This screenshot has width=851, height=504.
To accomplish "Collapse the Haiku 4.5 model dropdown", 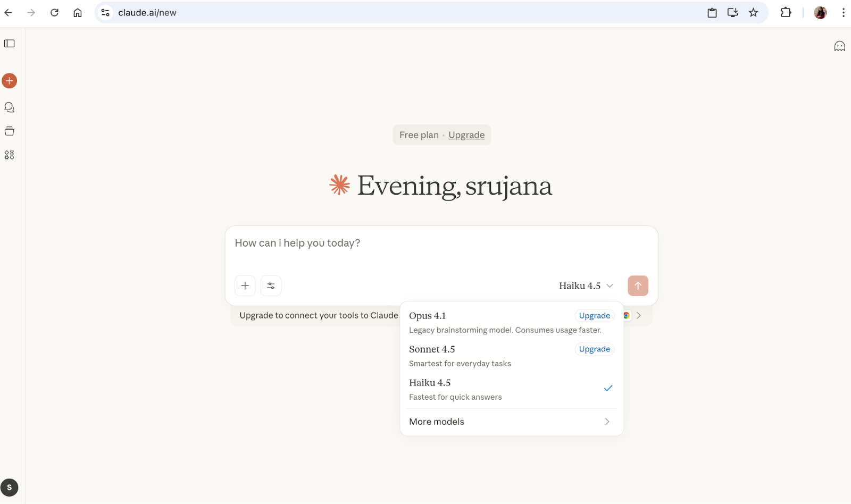I will pos(586,286).
